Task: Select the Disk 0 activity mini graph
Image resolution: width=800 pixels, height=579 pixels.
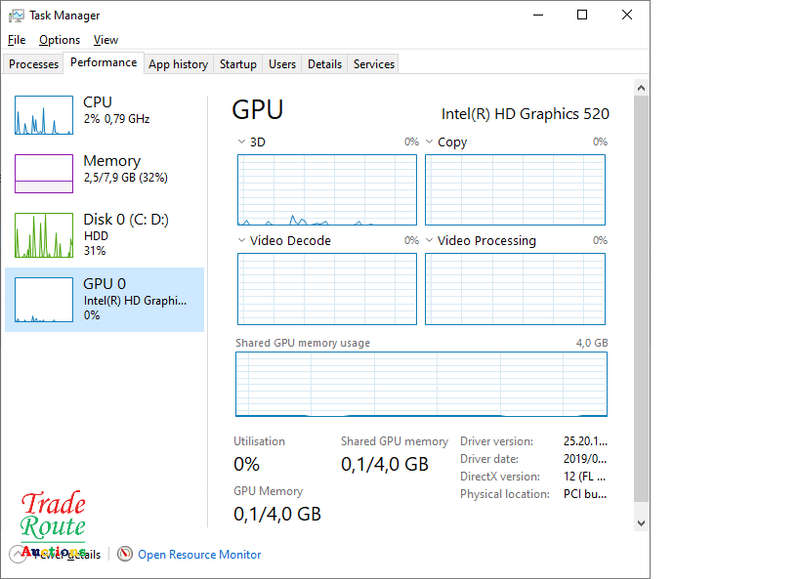Action: 44,235
